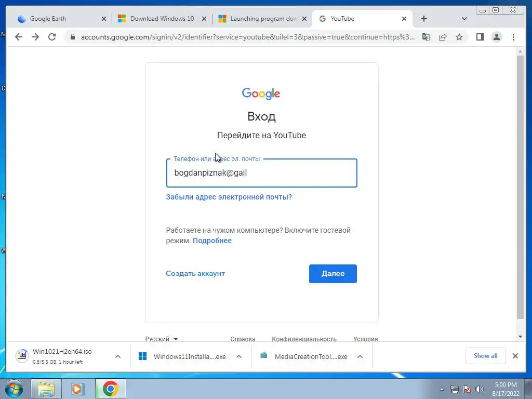This screenshot has width=532, height=399.
Task: Open the Русский language dropdown
Action: (162, 339)
